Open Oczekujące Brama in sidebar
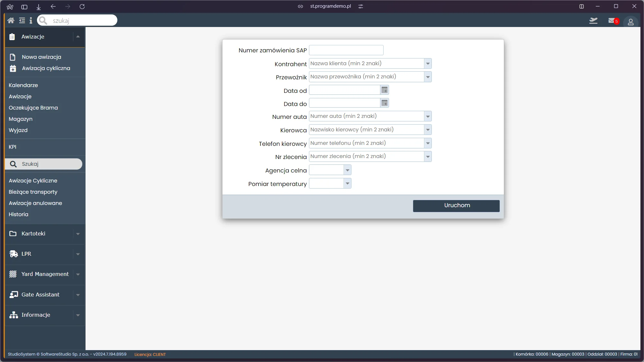This screenshot has width=644, height=362. click(33, 108)
